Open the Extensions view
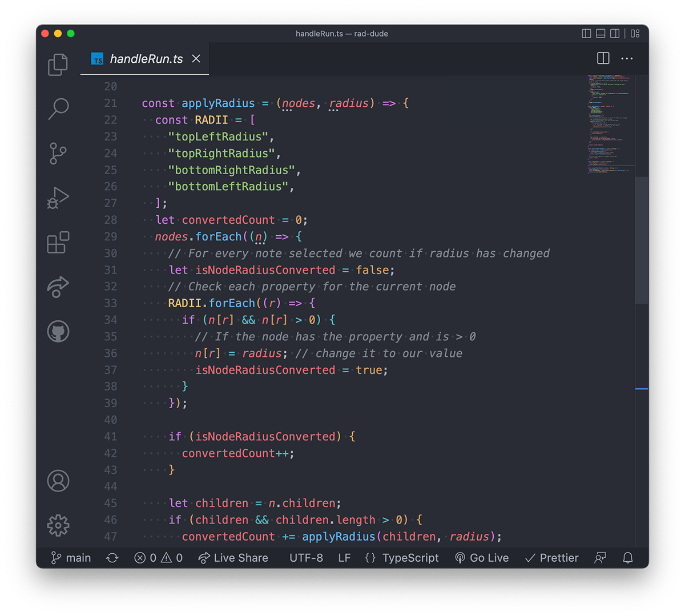 click(58, 243)
